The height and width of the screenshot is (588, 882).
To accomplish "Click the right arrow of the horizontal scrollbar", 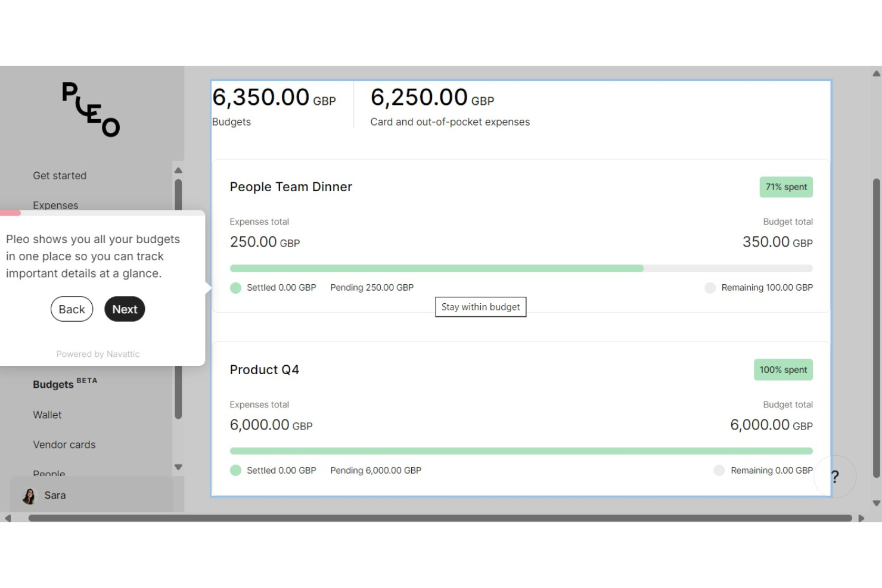I will click(x=862, y=518).
